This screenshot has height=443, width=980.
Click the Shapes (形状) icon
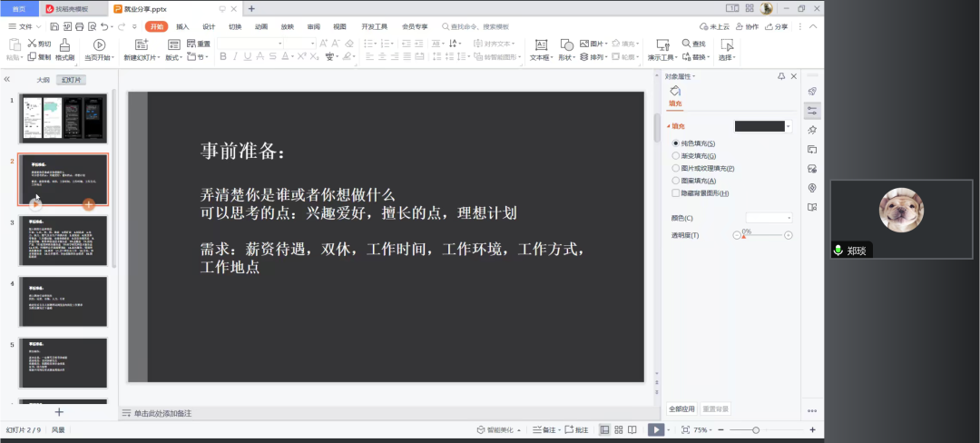566,44
